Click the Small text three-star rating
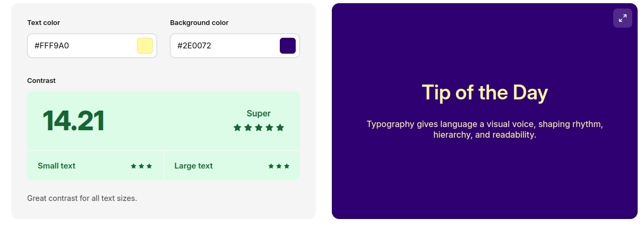This screenshot has height=227, width=644. click(141, 166)
